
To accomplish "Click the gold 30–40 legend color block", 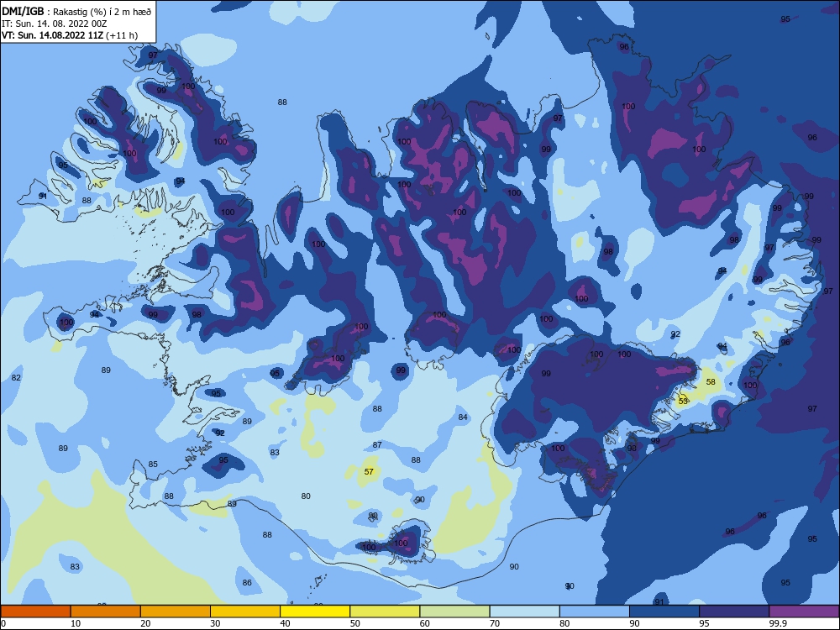I will (x=245, y=612).
